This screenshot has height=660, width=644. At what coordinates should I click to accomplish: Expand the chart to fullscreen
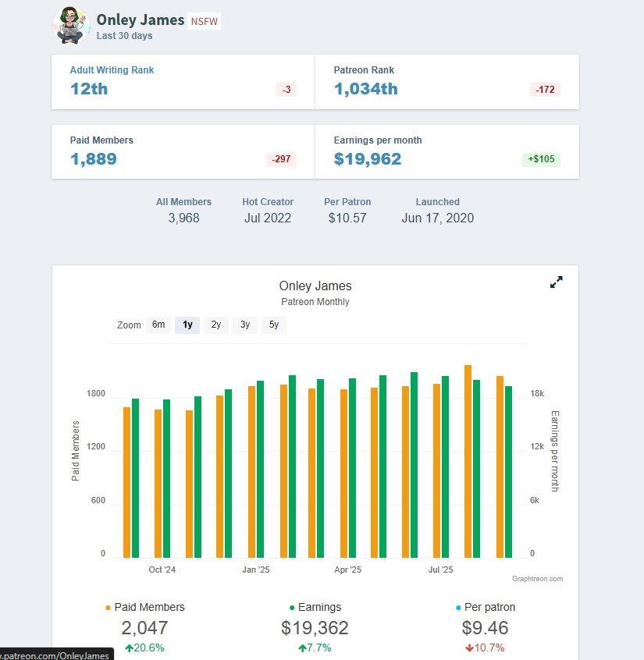[556, 282]
